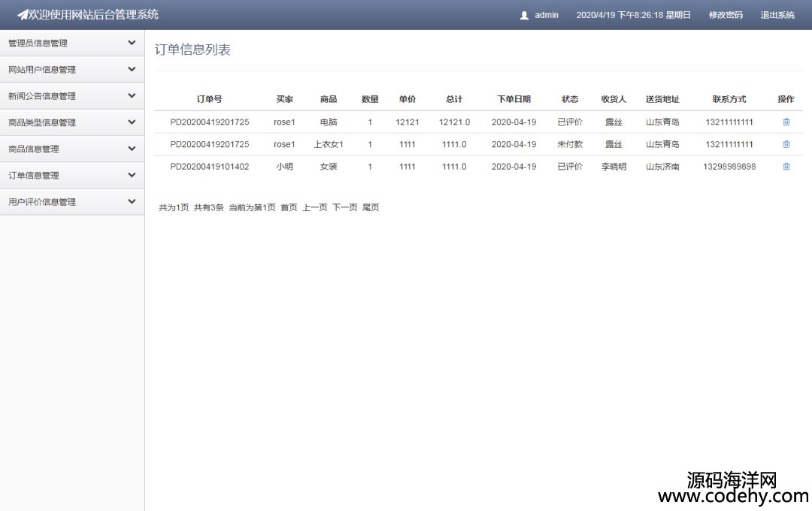The width and height of the screenshot is (812, 511).
Task: Click the system title 欢迎使用网站后台管理系统
Action: (x=93, y=15)
